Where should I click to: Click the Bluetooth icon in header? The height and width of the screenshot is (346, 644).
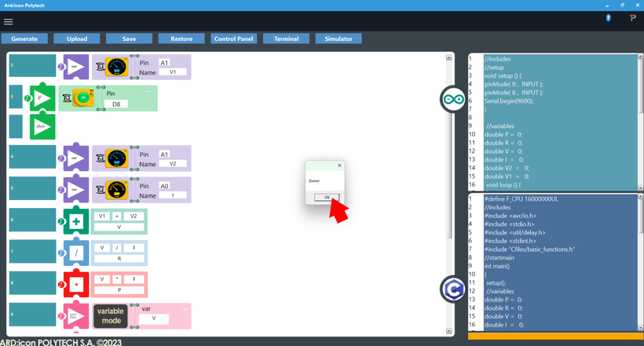click(x=608, y=19)
